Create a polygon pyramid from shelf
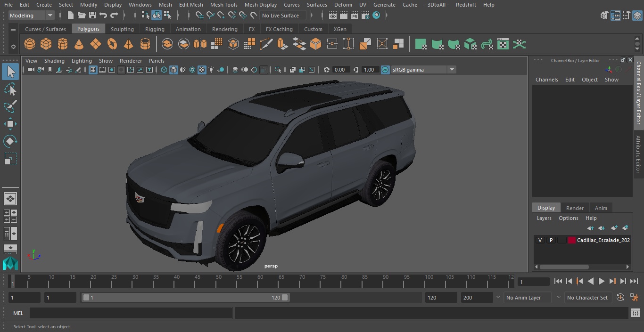644x332 pixels. [x=128, y=44]
